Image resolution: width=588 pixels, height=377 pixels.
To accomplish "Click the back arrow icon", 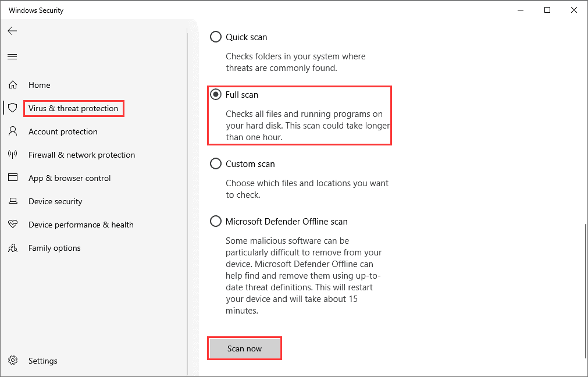I will pos(12,31).
